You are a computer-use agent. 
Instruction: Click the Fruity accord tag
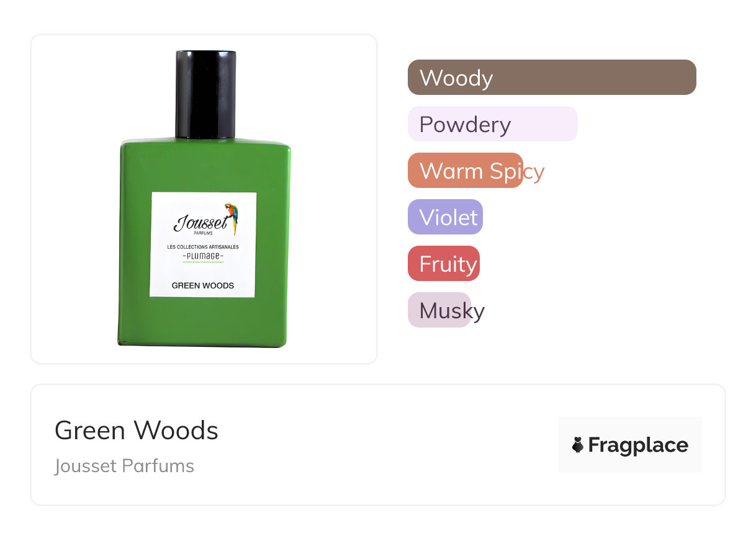pos(444,264)
